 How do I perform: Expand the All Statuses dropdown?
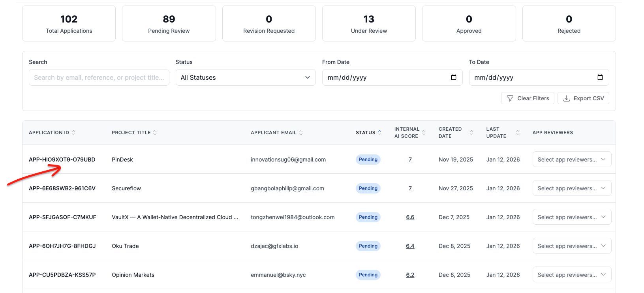click(x=245, y=77)
